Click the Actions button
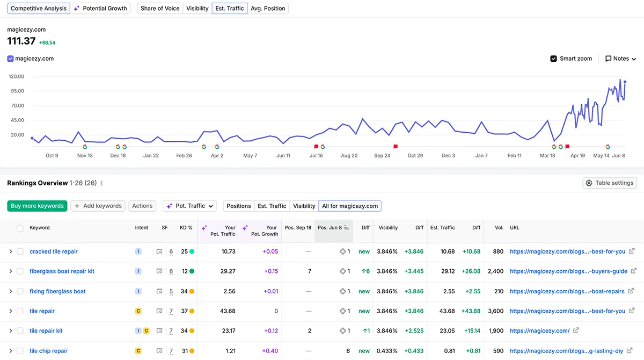 click(142, 206)
